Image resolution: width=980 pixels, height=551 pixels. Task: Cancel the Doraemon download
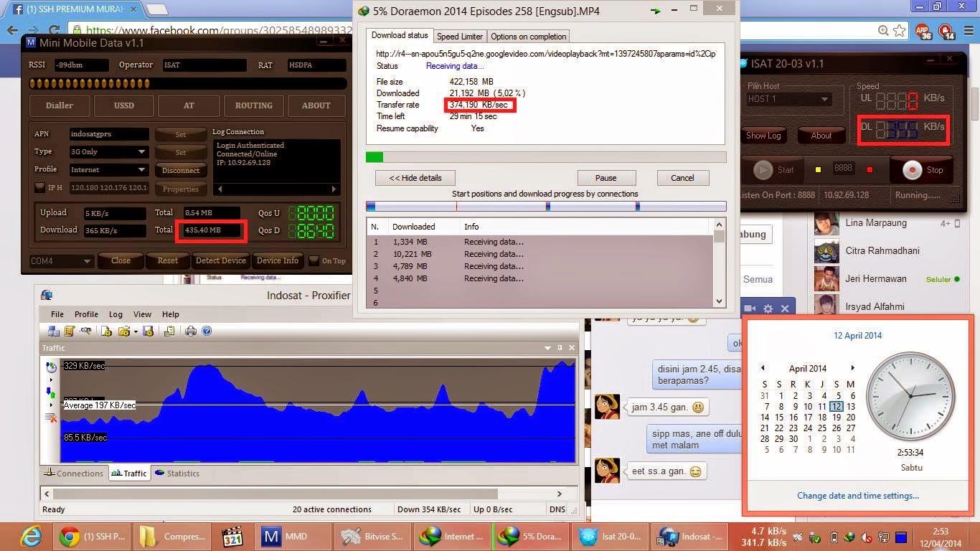click(682, 178)
